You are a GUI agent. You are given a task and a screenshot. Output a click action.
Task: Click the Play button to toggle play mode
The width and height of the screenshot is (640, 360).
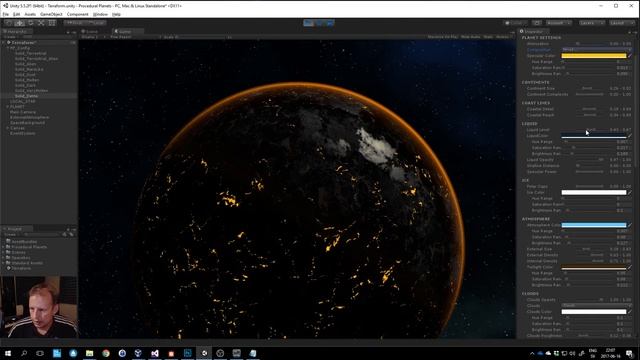click(x=309, y=23)
